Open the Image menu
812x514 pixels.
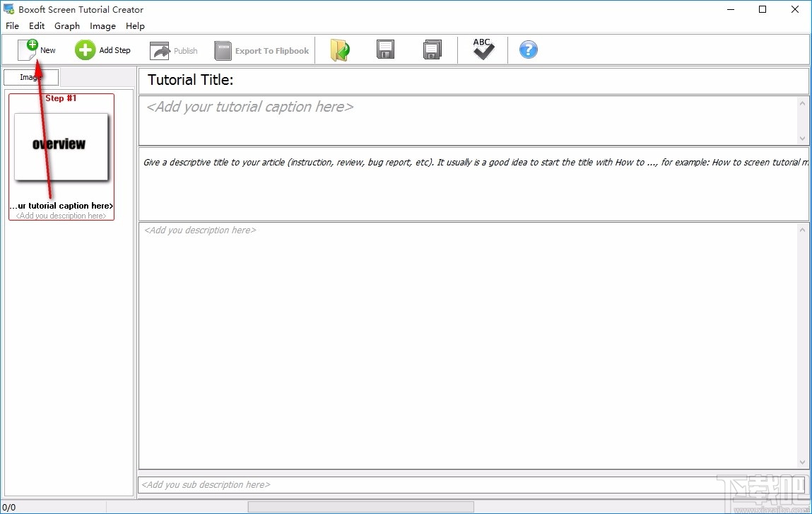click(102, 25)
